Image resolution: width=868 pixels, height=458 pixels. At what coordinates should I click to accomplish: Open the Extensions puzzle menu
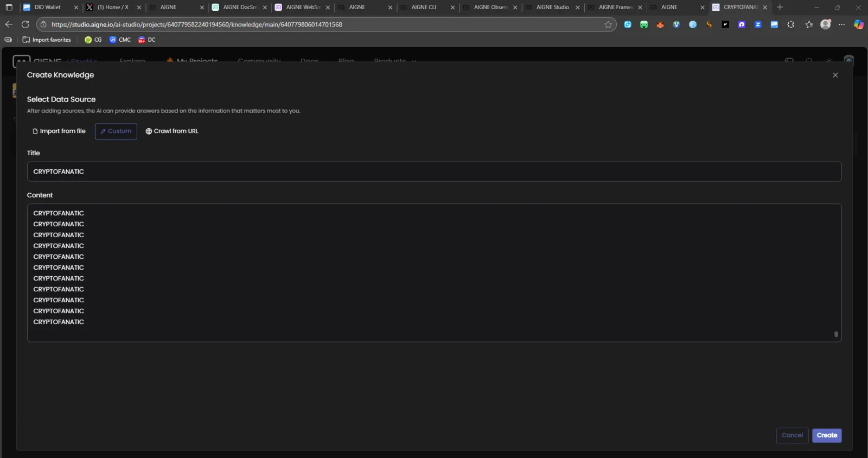tap(790, 24)
